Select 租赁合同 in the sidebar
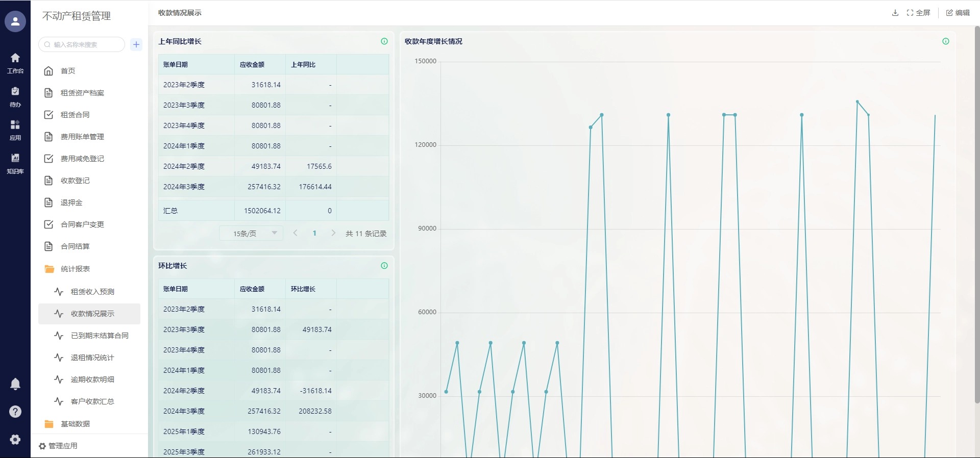The width and height of the screenshot is (980, 458). pyautogui.click(x=75, y=115)
